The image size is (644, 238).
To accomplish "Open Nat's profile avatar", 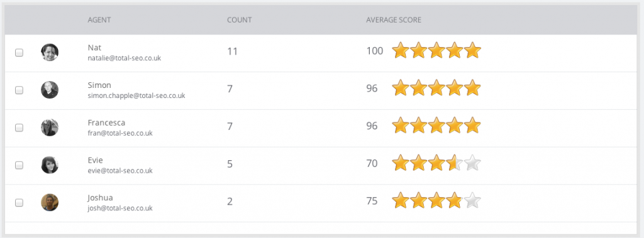I will pos(50,53).
